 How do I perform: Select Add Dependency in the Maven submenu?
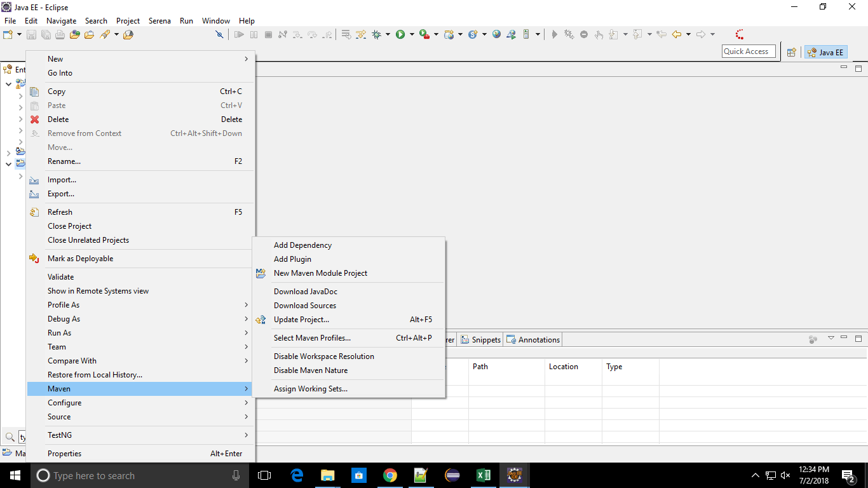[349, 245]
